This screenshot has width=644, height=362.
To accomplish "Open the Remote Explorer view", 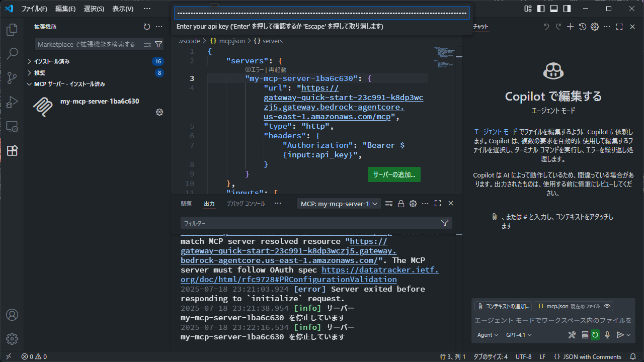I will point(12,126).
